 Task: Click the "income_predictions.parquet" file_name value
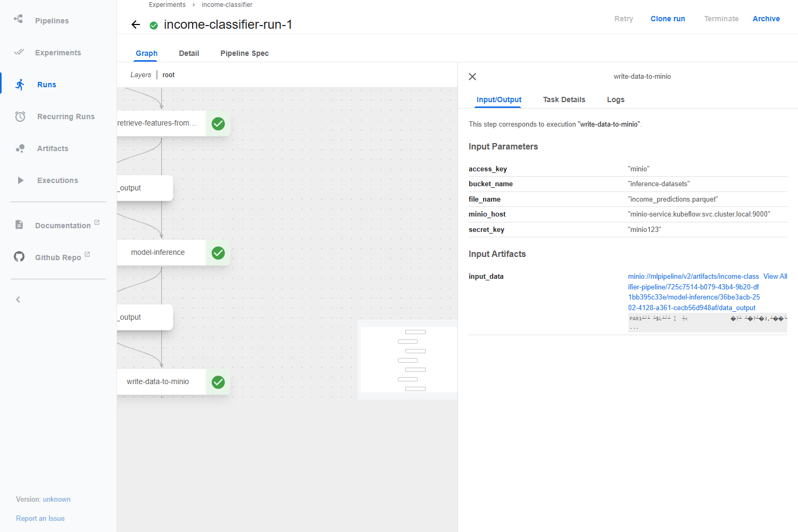pyautogui.click(x=673, y=199)
